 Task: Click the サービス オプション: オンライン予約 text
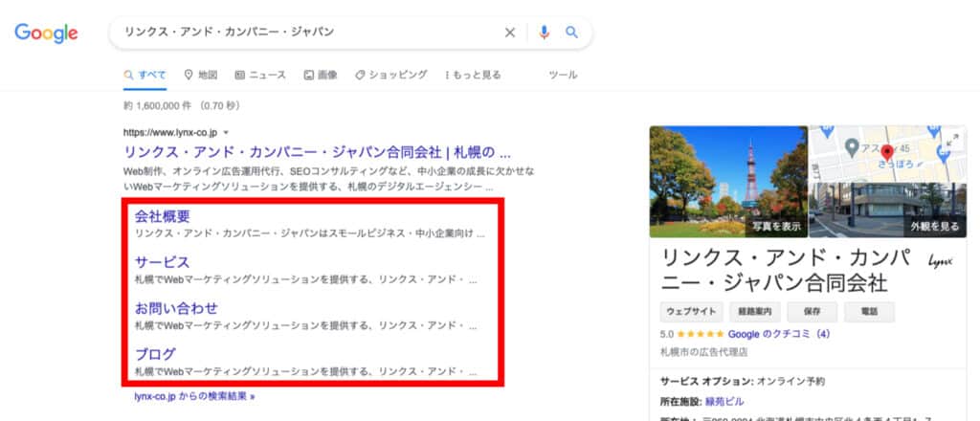743,381
